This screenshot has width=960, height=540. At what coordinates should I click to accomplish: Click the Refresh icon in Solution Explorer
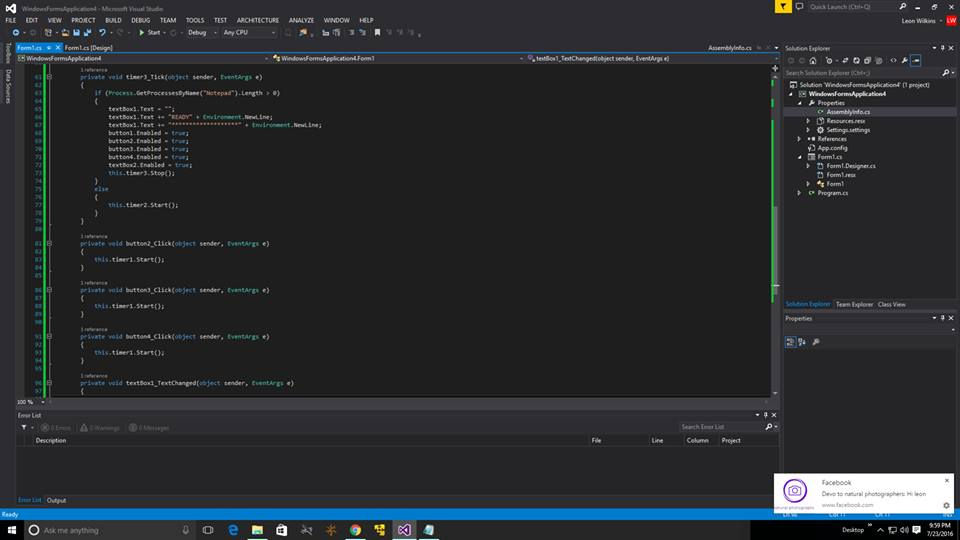tap(857, 61)
